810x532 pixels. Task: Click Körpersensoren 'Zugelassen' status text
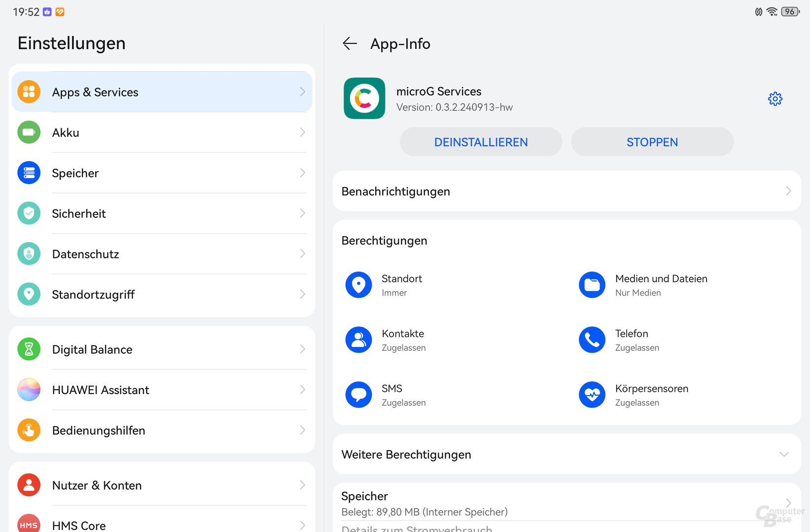637,402
